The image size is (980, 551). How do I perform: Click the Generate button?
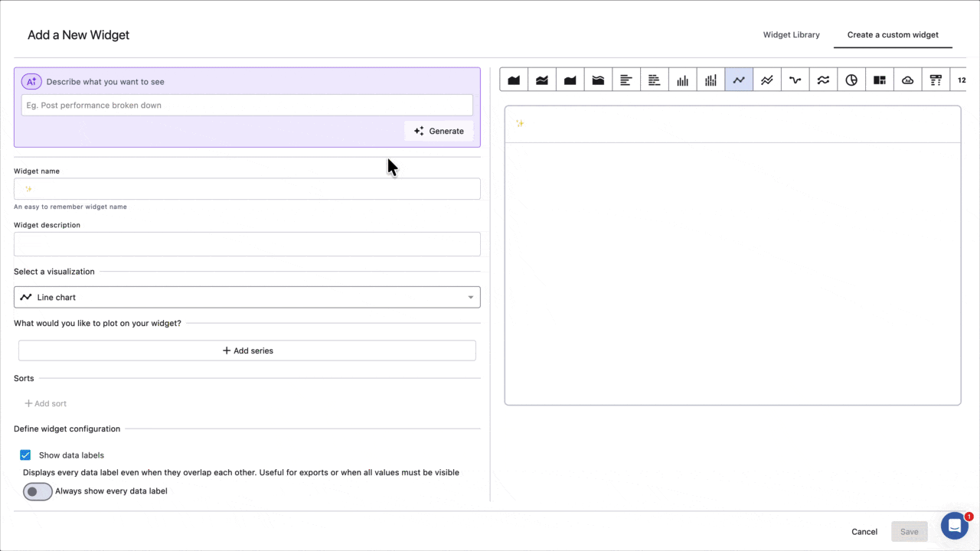coord(439,131)
